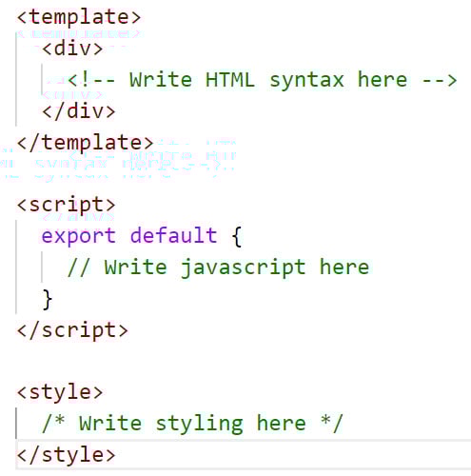The image size is (471, 476).
Task: Click the closing curly brace line
Action: click(x=47, y=299)
